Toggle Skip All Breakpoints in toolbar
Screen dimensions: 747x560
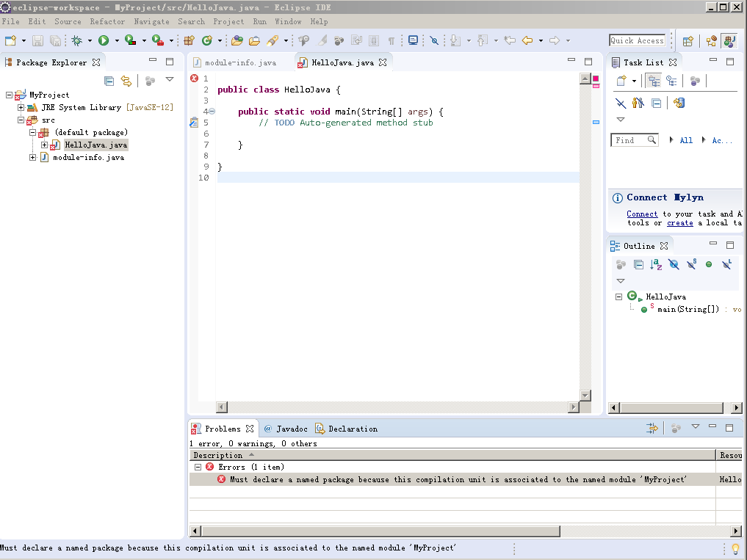point(434,40)
